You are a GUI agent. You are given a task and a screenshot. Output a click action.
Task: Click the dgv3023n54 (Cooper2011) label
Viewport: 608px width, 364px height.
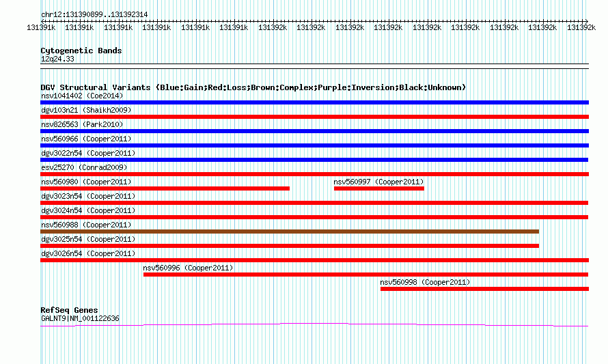coord(88,196)
